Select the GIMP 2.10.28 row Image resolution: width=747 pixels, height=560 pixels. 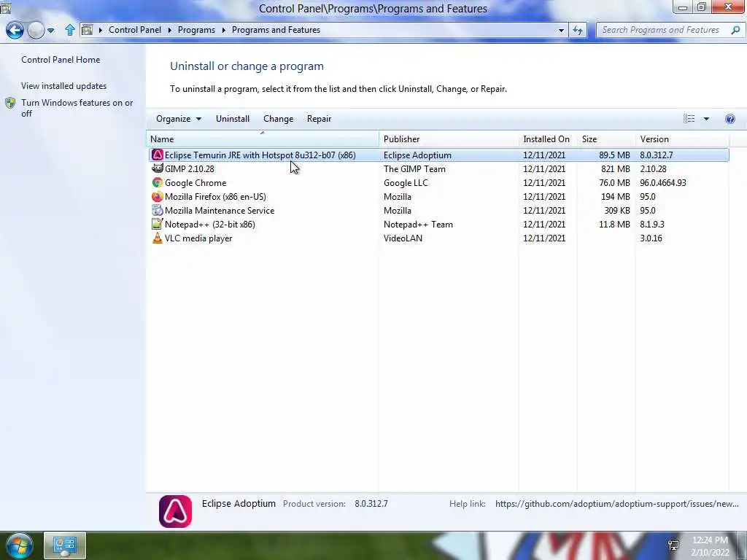(x=438, y=169)
